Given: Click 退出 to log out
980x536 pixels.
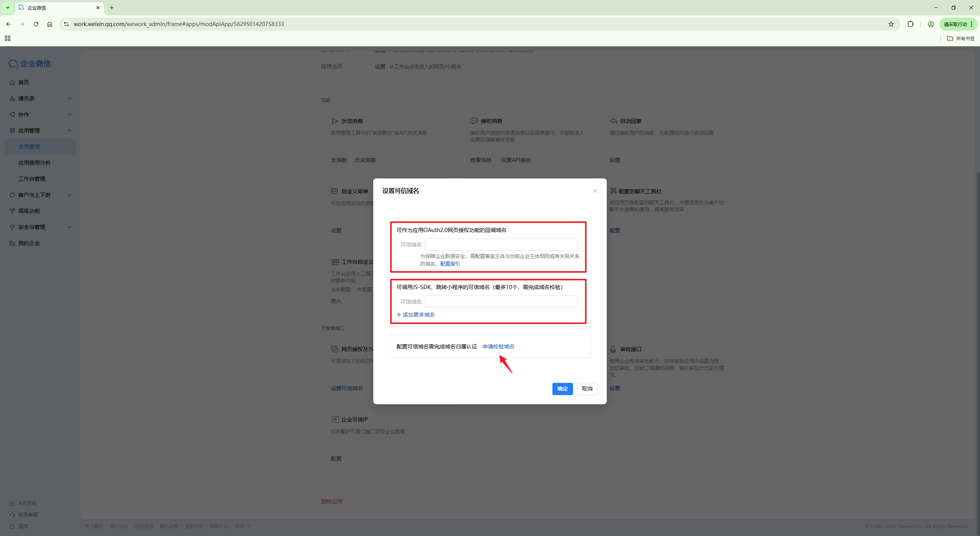Looking at the screenshot, I should coord(23,526).
